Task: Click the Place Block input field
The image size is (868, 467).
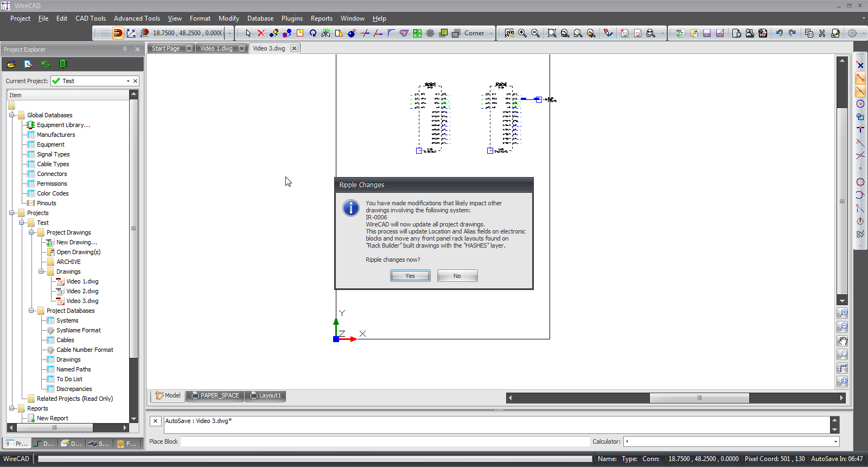Action: (x=385, y=441)
